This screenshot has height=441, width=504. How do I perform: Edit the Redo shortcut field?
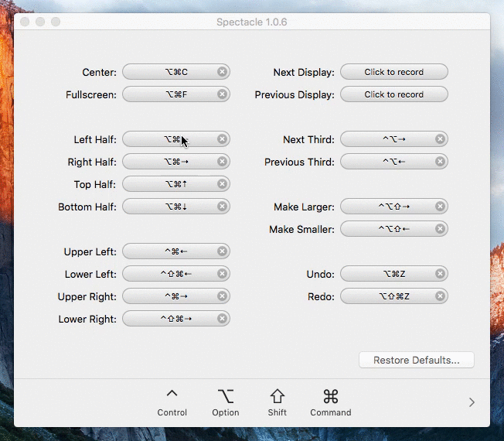coord(394,296)
